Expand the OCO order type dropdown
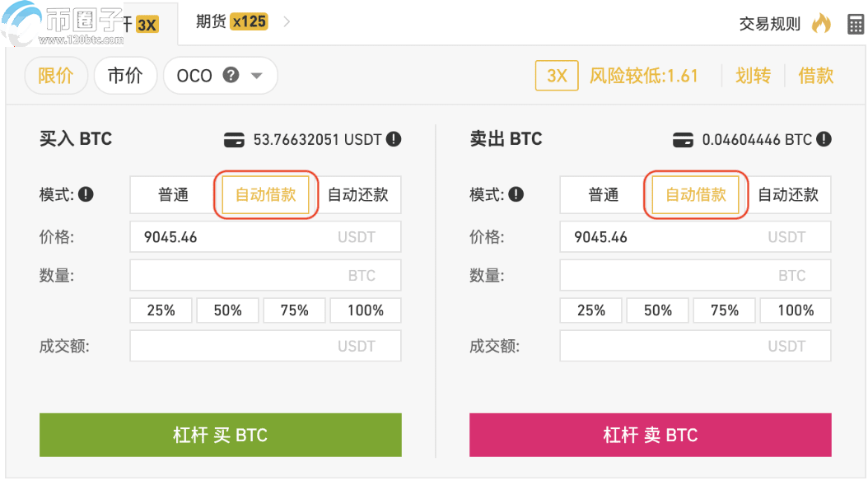This screenshot has width=868, height=480. pos(256,76)
